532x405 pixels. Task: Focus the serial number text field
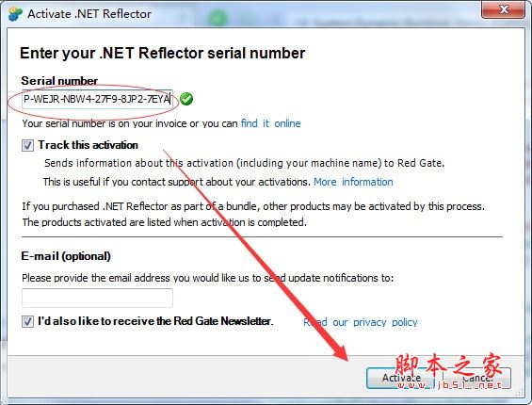tap(97, 99)
